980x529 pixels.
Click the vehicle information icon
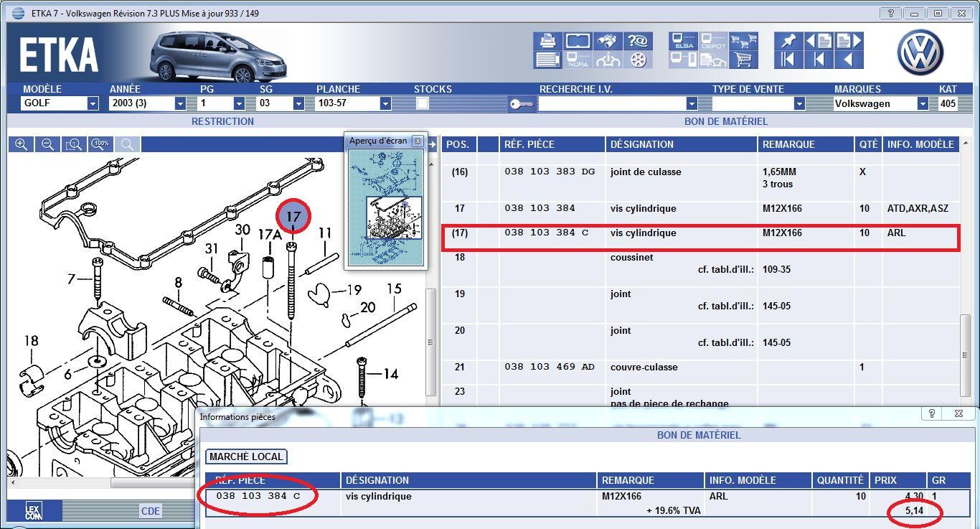(608, 60)
